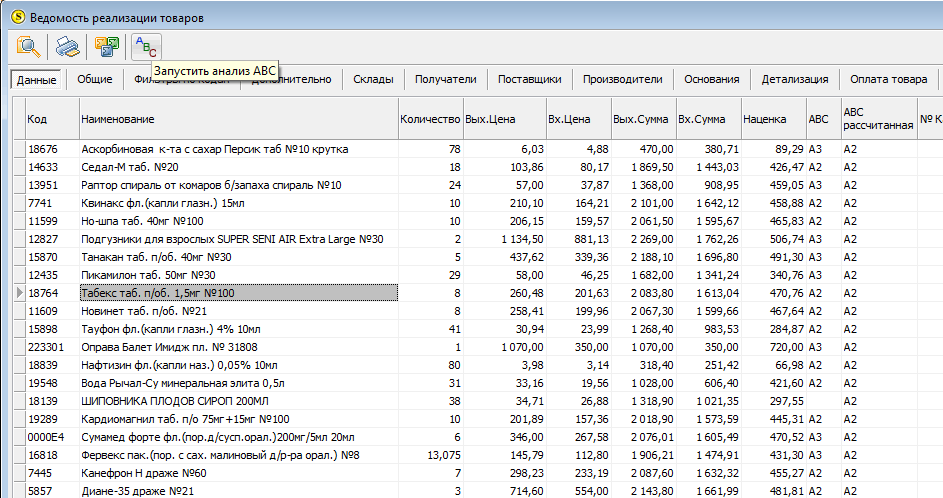This screenshot has height=498, width=943.
Task: Select Диане-35 драже №21 row
Action: (478, 491)
